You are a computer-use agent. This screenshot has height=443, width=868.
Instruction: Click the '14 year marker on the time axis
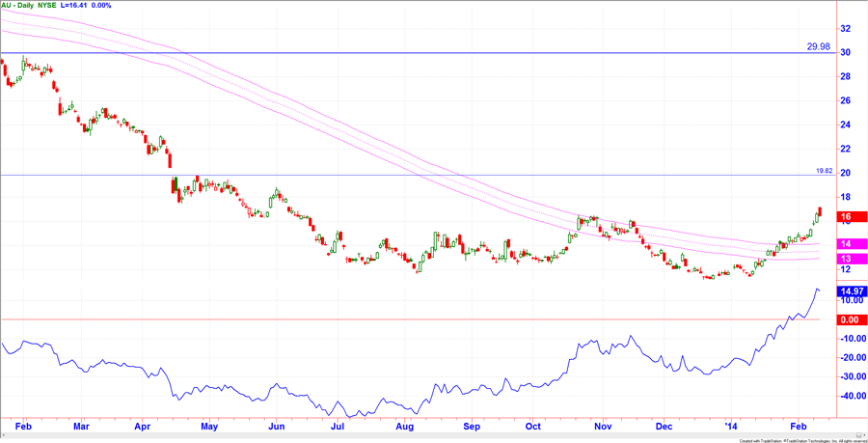pyautogui.click(x=730, y=425)
